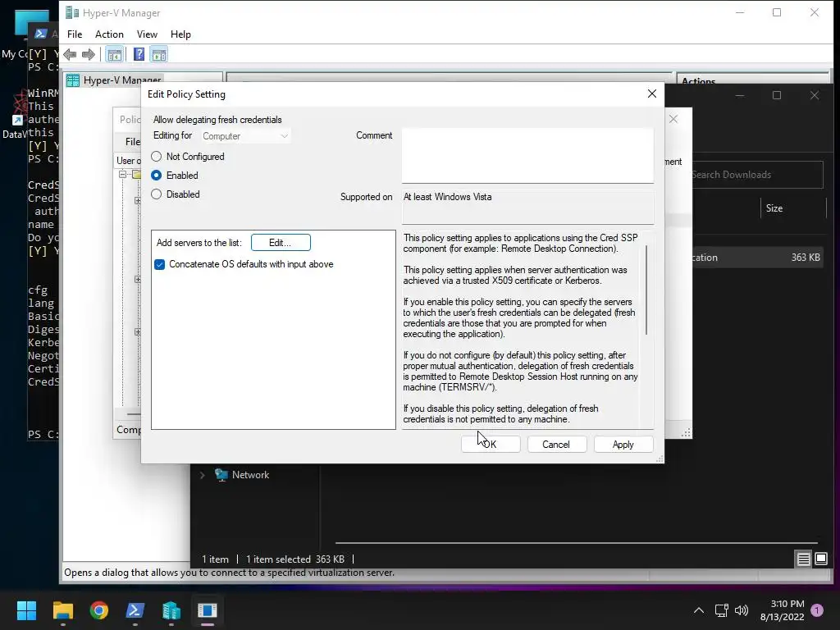Open the View menu
This screenshot has width=840, height=630.
point(147,34)
